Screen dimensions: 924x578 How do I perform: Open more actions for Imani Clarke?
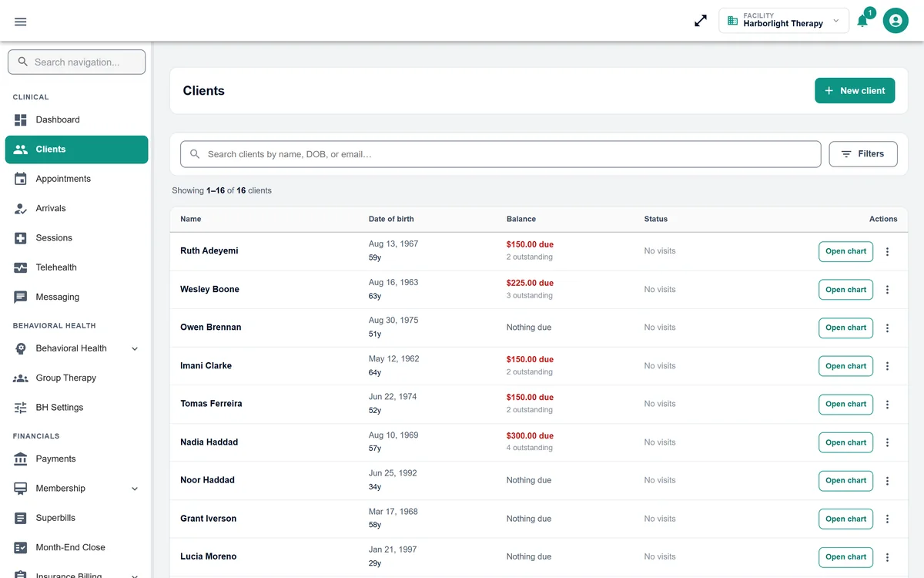point(887,366)
